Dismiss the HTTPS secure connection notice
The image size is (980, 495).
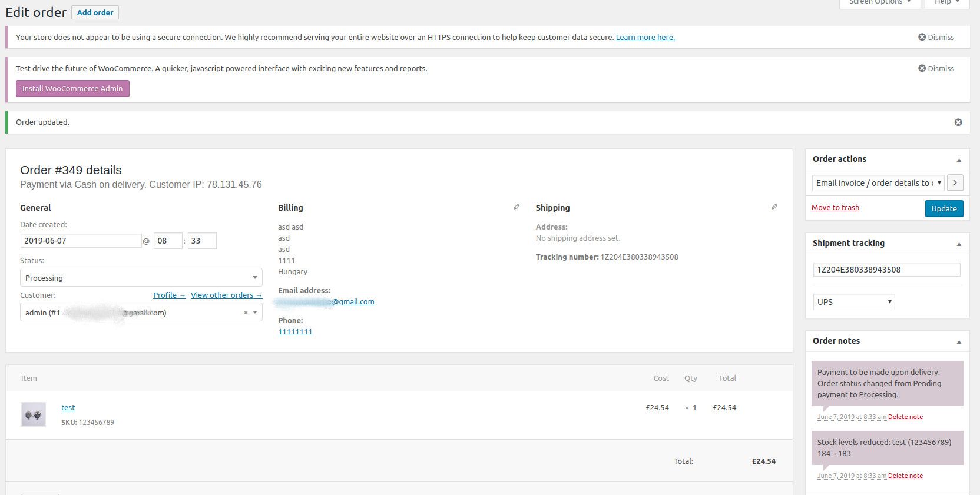click(936, 37)
